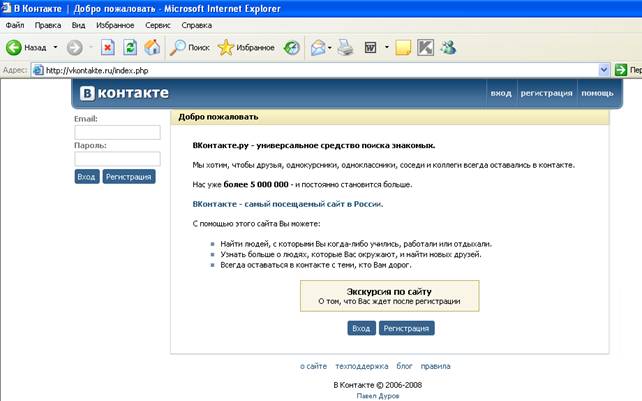Click the Back (Назад) arrow icon

tap(14, 47)
